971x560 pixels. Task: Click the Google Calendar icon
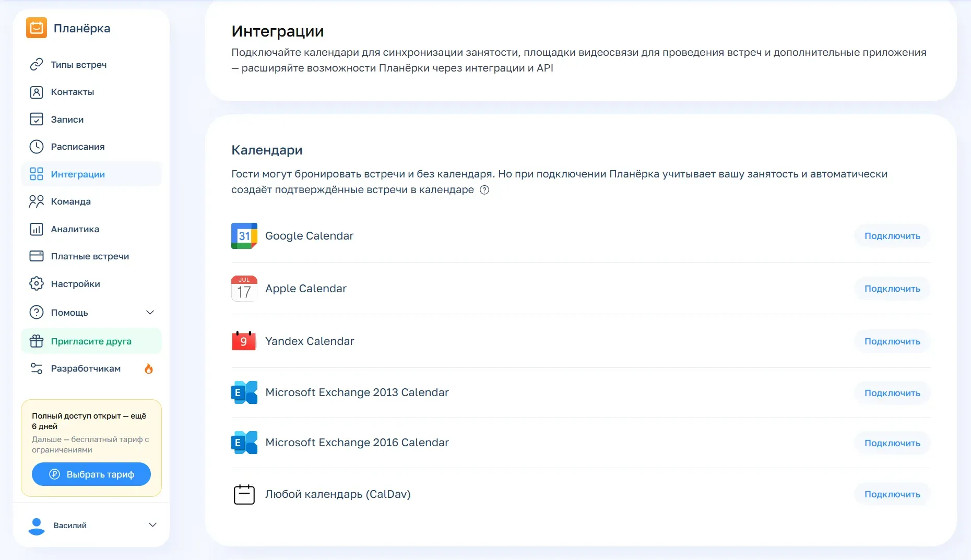244,236
